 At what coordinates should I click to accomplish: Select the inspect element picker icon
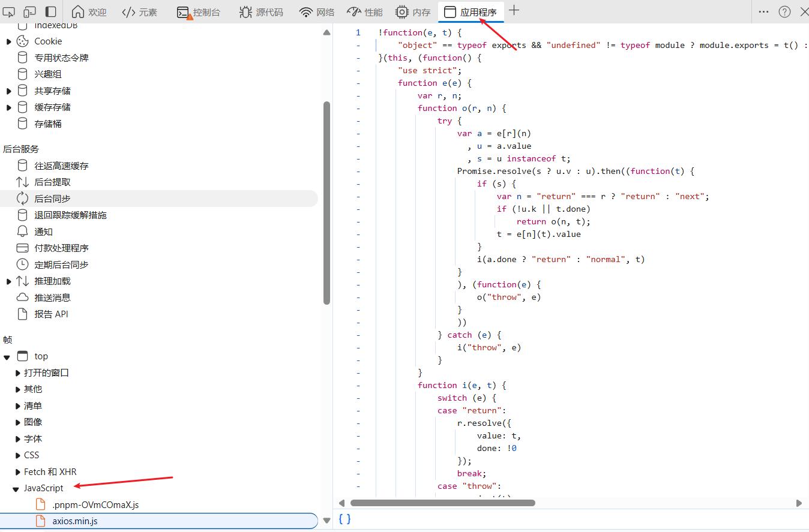pyautogui.click(x=8, y=12)
